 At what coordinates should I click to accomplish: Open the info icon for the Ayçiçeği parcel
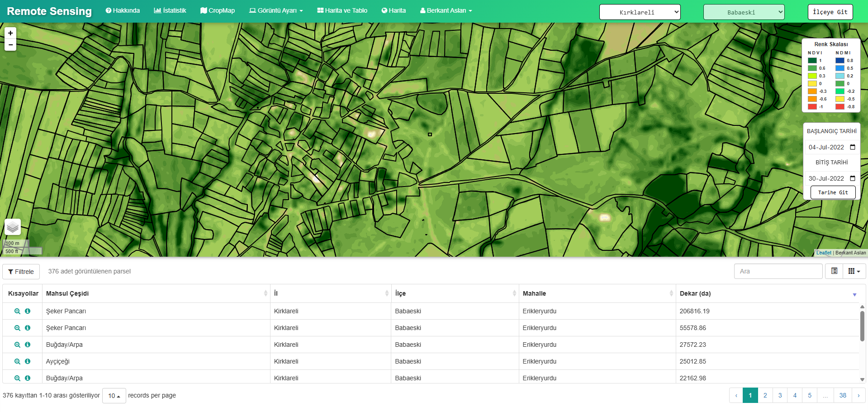pos(28,361)
